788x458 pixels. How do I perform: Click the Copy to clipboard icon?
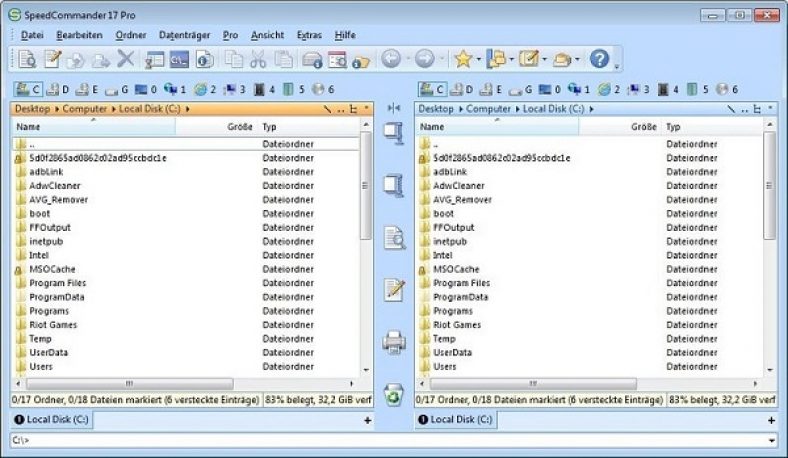click(x=233, y=59)
